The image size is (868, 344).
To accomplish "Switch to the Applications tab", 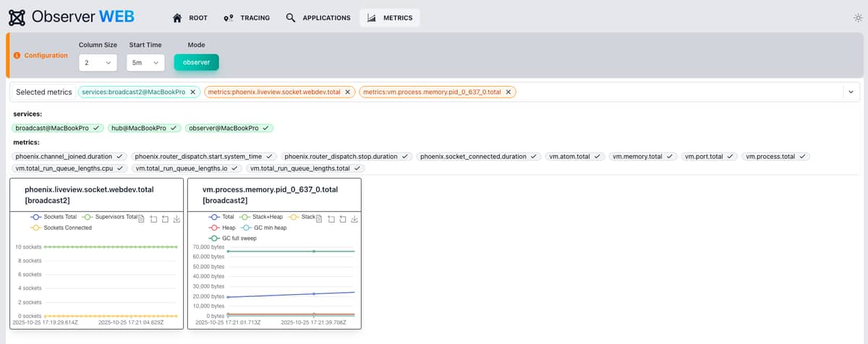I will [318, 18].
